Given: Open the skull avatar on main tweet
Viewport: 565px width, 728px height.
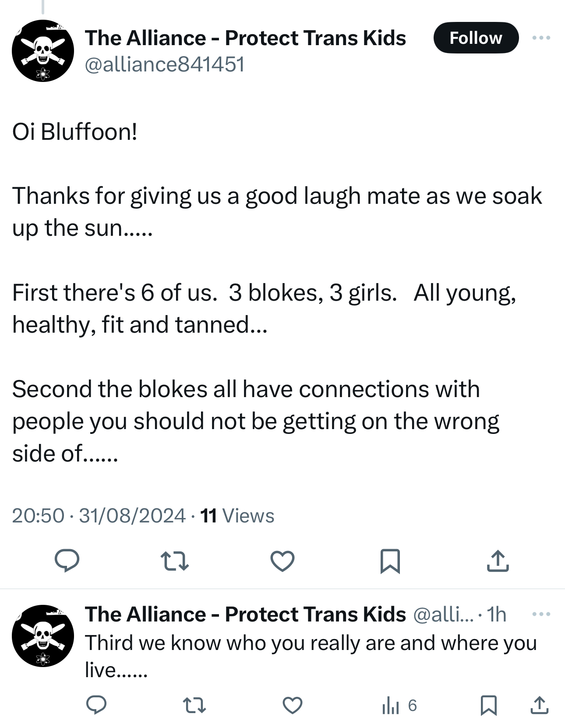Looking at the screenshot, I should coord(43,51).
